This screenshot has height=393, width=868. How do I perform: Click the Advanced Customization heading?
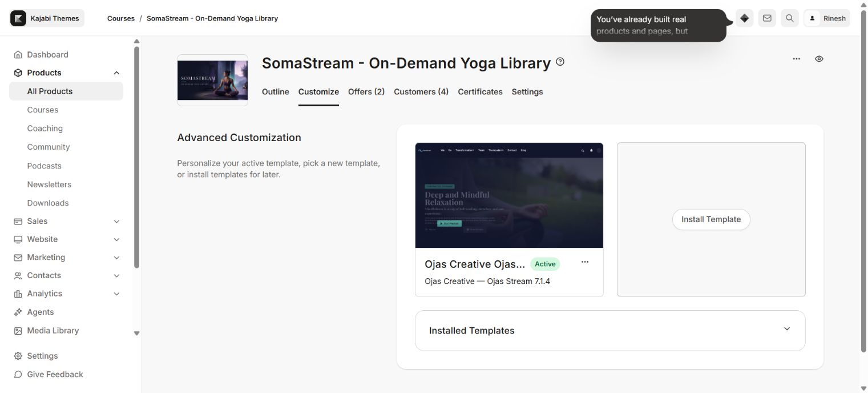239,138
